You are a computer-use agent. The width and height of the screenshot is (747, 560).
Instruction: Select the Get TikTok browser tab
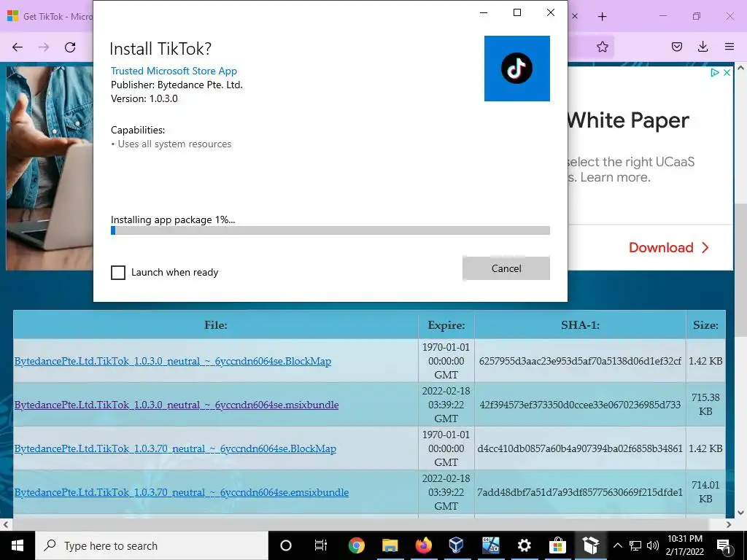(x=50, y=16)
